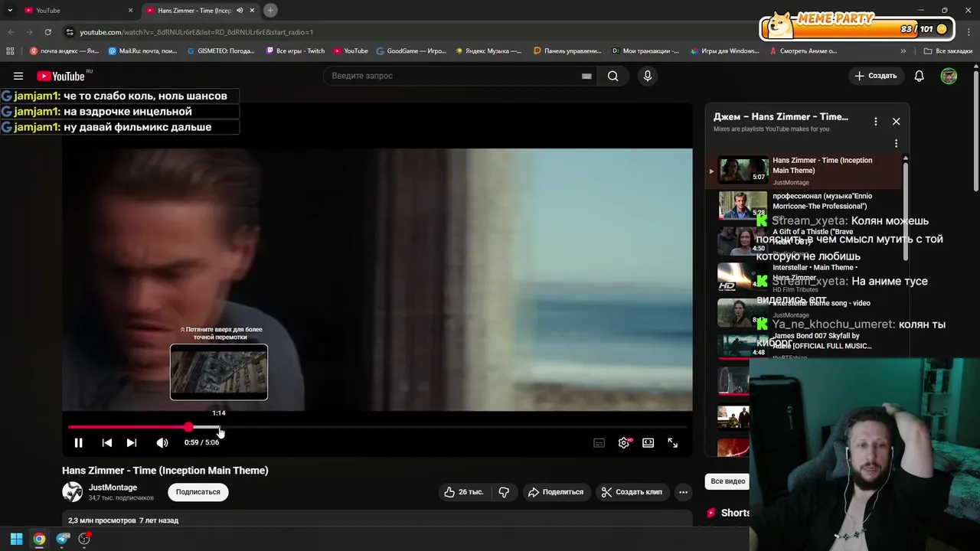Click the search magnifier button
The width and height of the screenshot is (980, 551).
[x=612, y=76]
